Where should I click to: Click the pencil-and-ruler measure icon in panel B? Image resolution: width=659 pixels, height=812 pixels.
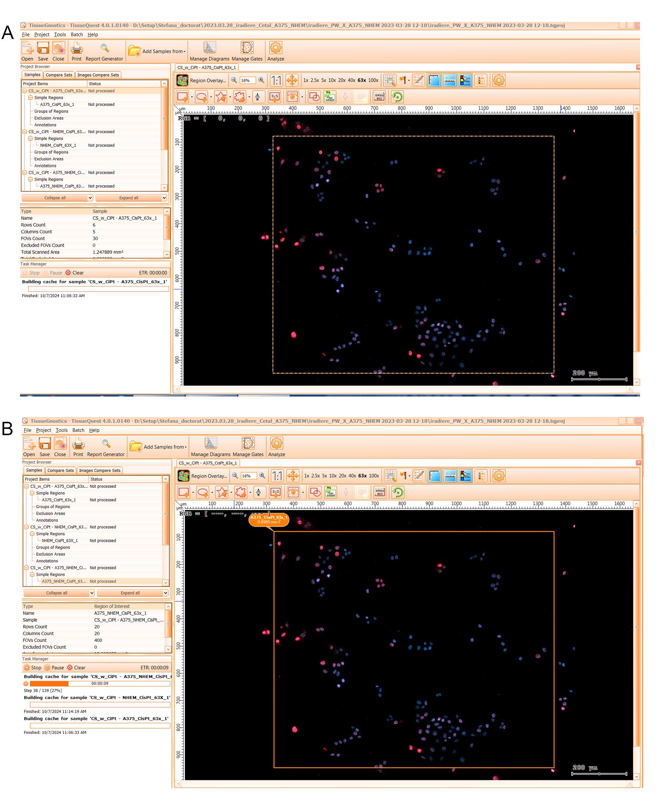pos(419,476)
